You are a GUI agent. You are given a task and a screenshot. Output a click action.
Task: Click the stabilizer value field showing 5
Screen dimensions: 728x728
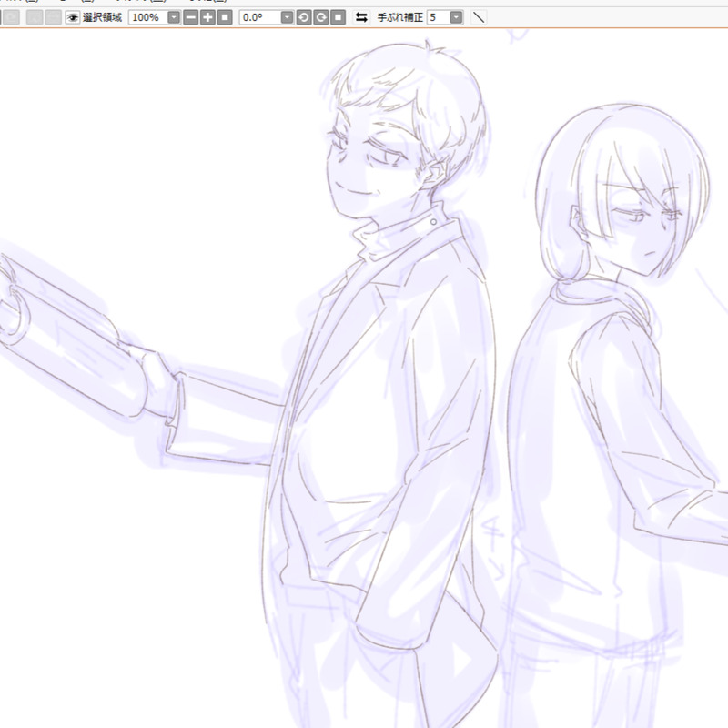point(439,17)
